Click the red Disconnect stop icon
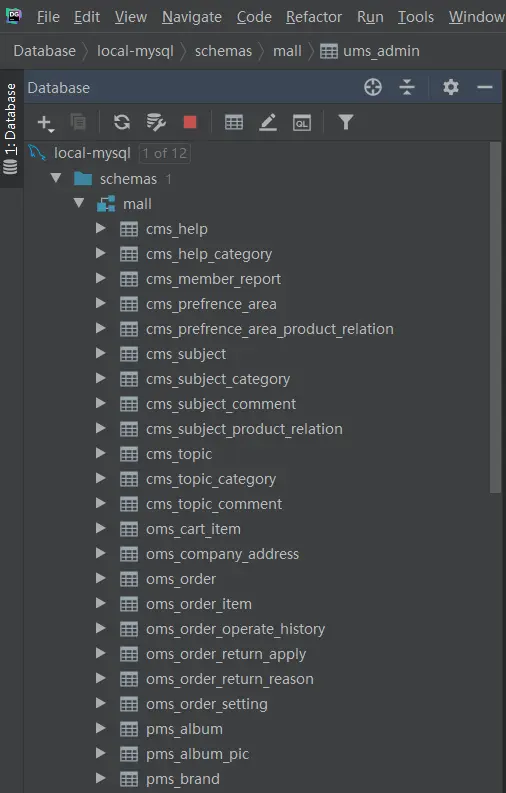Viewport: 506px width, 793px height. (x=190, y=122)
